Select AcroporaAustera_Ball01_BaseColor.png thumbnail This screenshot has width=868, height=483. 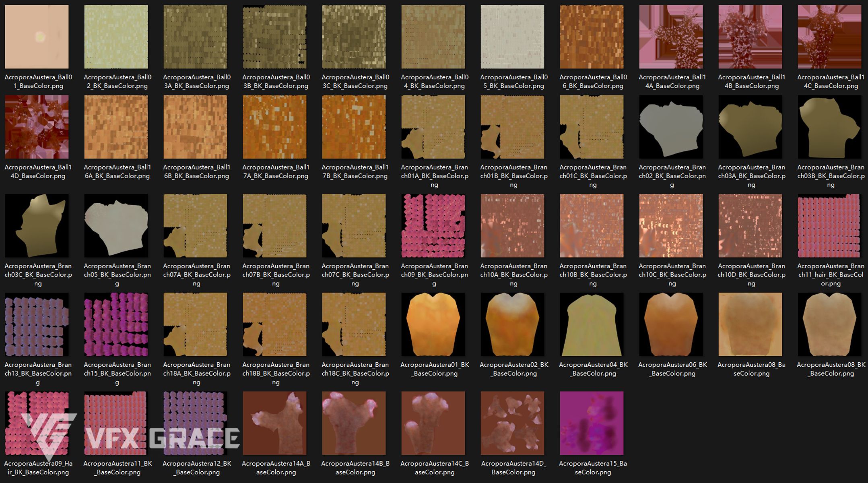37,37
